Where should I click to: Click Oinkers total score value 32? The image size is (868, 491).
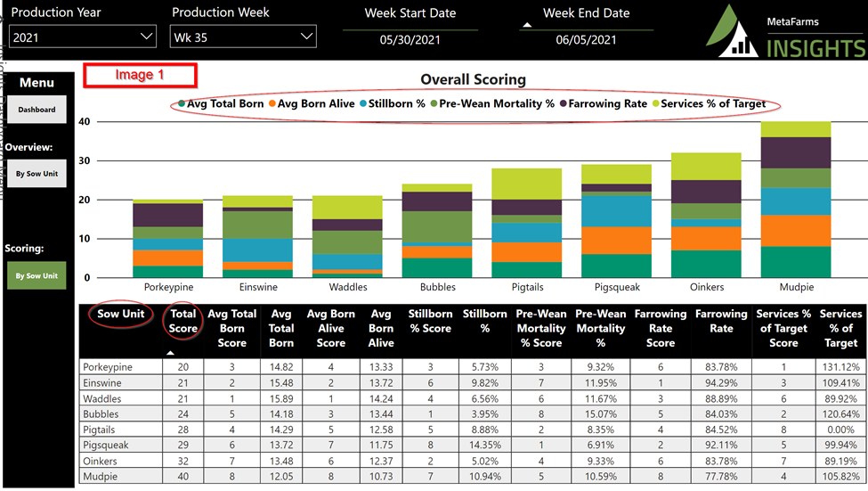[183, 461]
